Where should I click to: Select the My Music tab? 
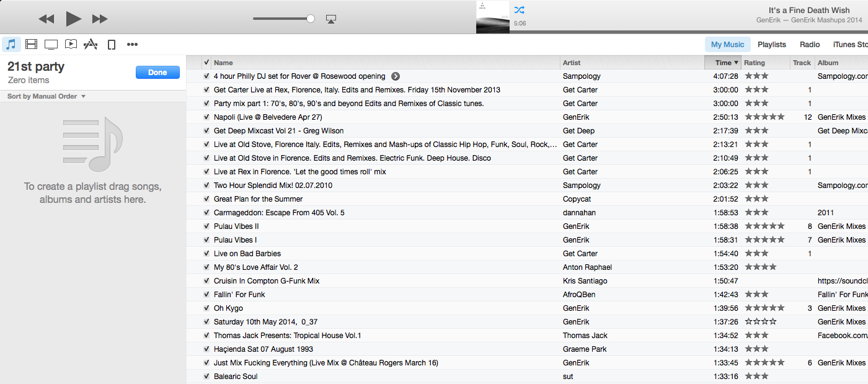pyautogui.click(x=728, y=45)
